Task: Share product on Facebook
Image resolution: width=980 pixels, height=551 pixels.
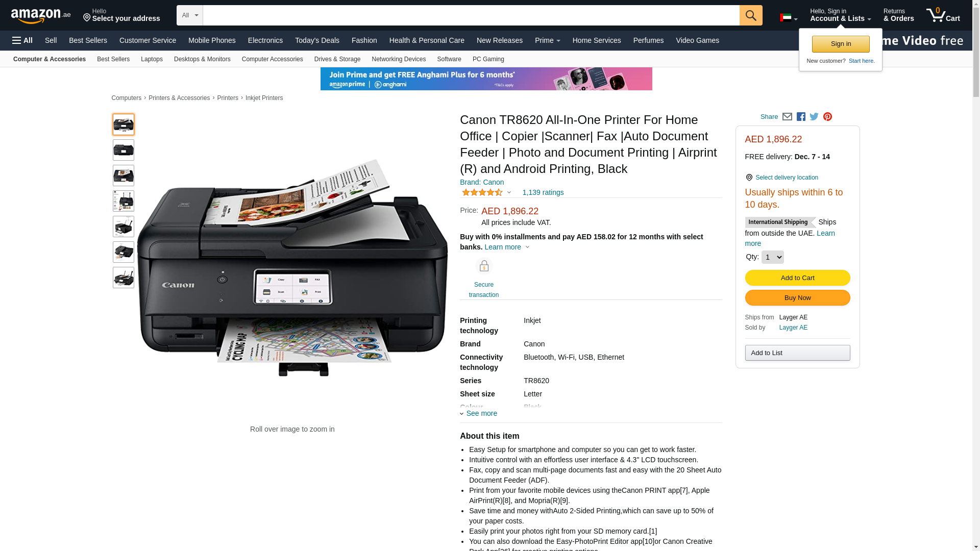Action: pyautogui.click(x=801, y=117)
